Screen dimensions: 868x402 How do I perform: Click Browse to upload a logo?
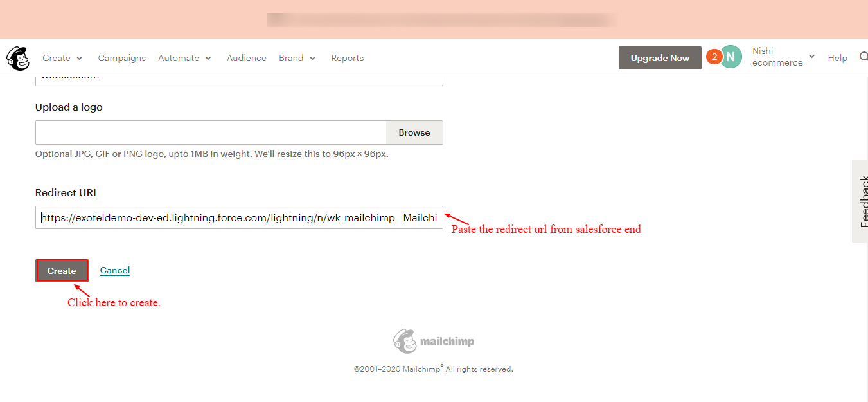pyautogui.click(x=414, y=132)
